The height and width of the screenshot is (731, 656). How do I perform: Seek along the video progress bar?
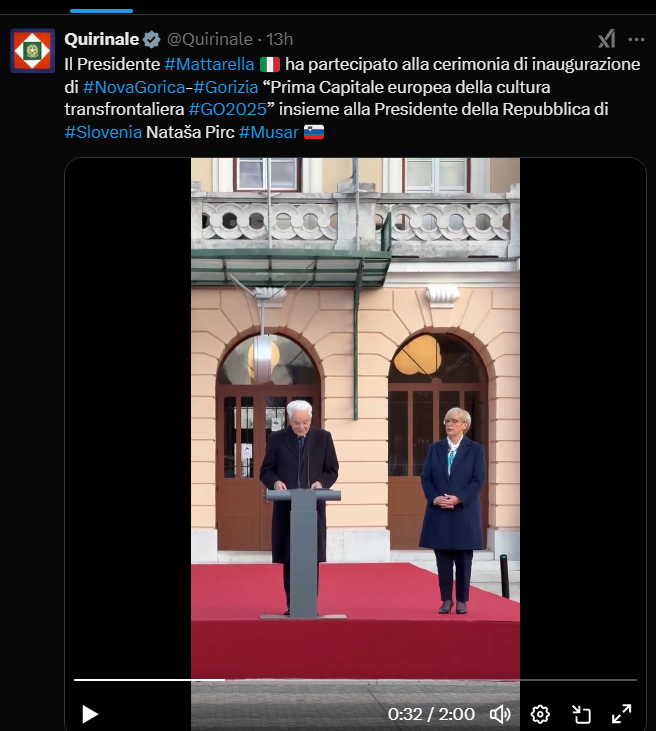355,680
